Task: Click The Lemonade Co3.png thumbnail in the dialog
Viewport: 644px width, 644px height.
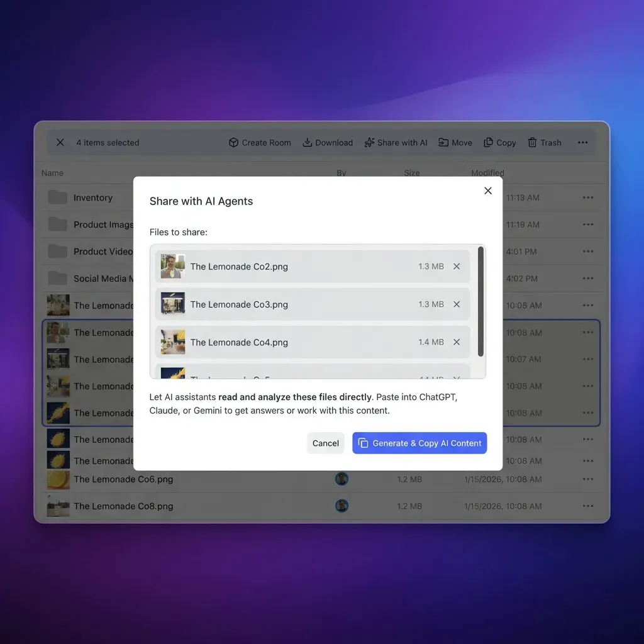Action: [172, 304]
